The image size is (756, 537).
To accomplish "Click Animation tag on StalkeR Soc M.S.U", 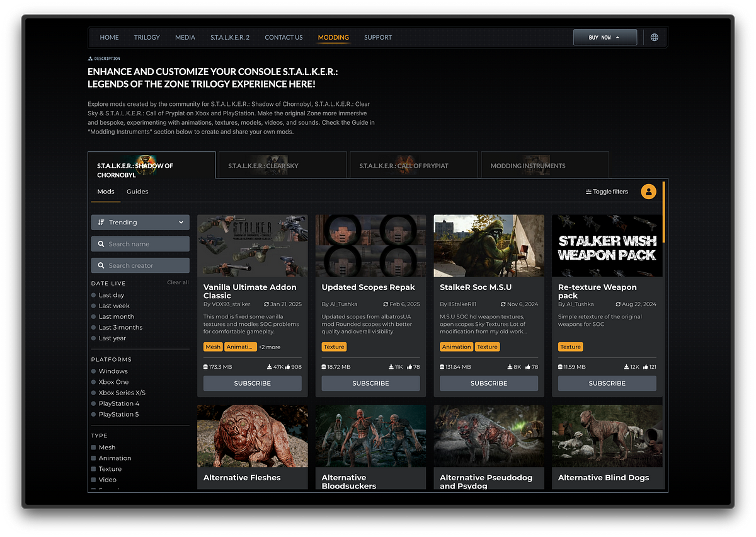I will 457,347.
